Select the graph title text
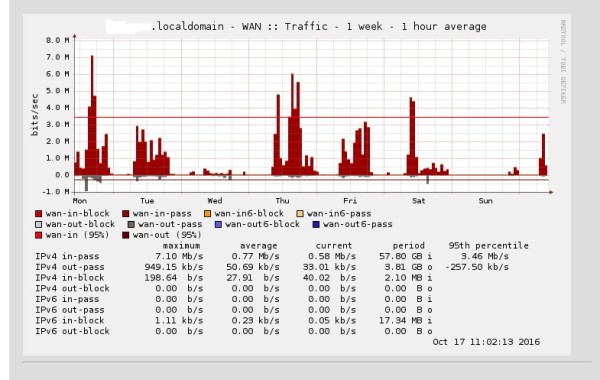Viewport: 600px width, 380px height. point(319,26)
